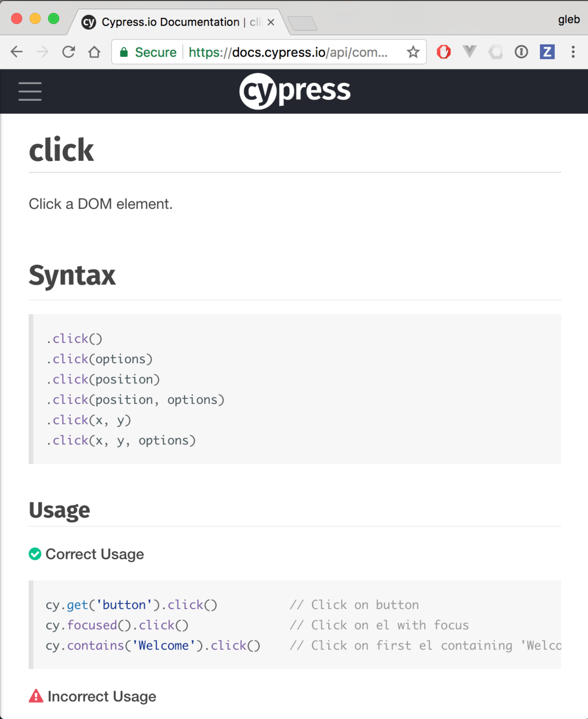This screenshot has width=588, height=719.
Task: Click the docs.cypress.io address bar URL
Action: point(288,52)
